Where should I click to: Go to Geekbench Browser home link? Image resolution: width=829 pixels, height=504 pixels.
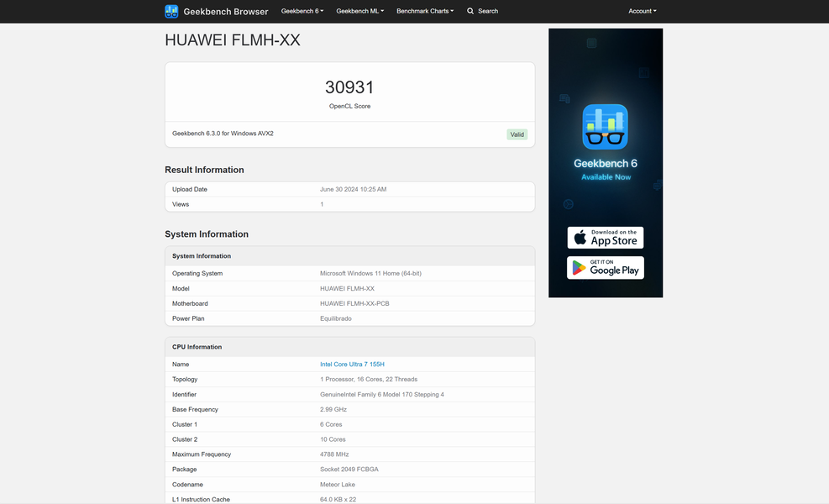coord(226,12)
